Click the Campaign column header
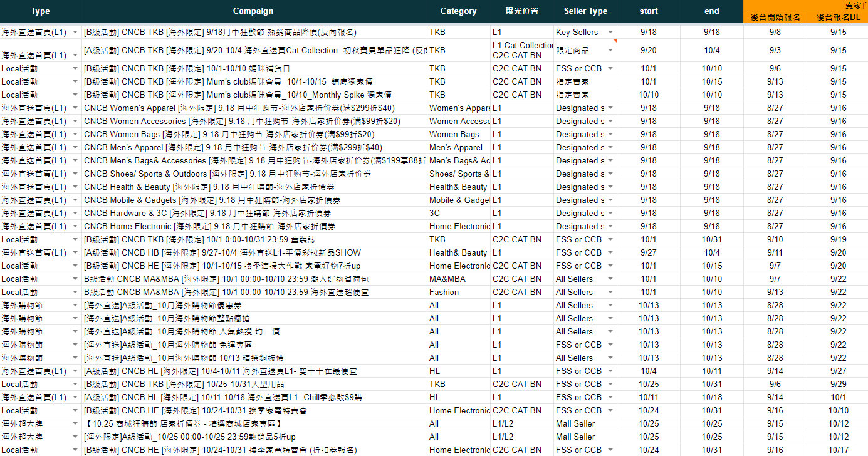 coord(253,11)
